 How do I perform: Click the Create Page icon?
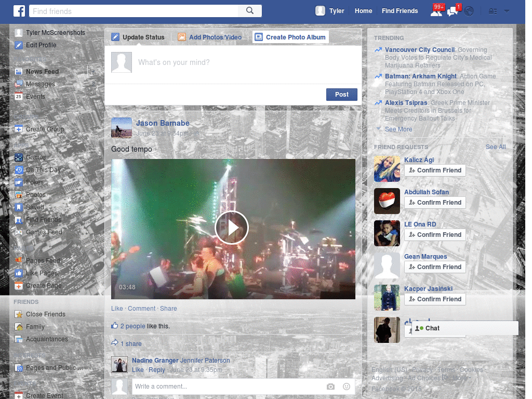[19, 286]
